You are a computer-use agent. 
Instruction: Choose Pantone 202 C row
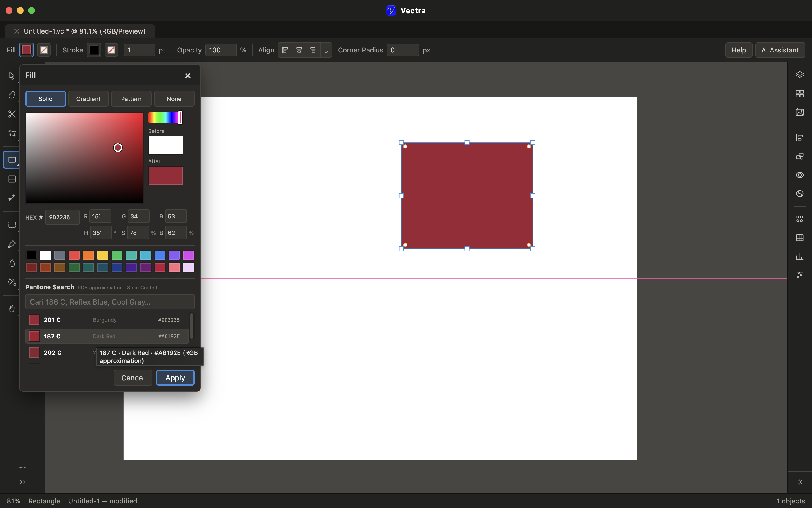pyautogui.click(x=107, y=353)
